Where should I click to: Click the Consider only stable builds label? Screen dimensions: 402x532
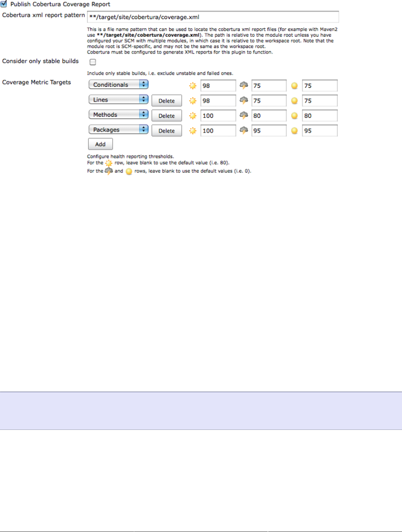(x=40, y=61)
